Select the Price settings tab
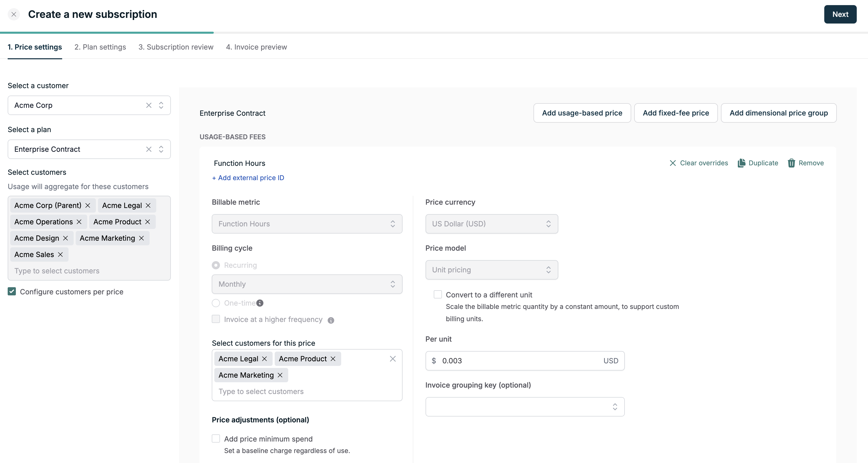The width and height of the screenshot is (868, 463). (x=35, y=47)
